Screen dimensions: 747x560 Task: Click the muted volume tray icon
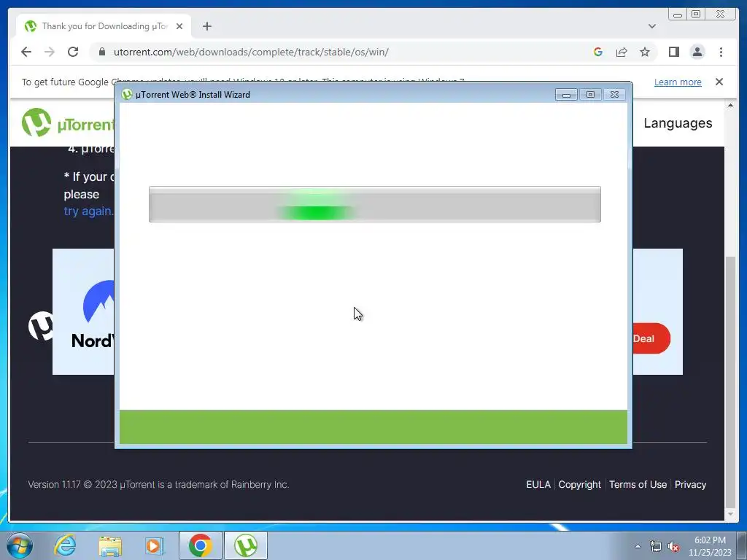[673, 547]
